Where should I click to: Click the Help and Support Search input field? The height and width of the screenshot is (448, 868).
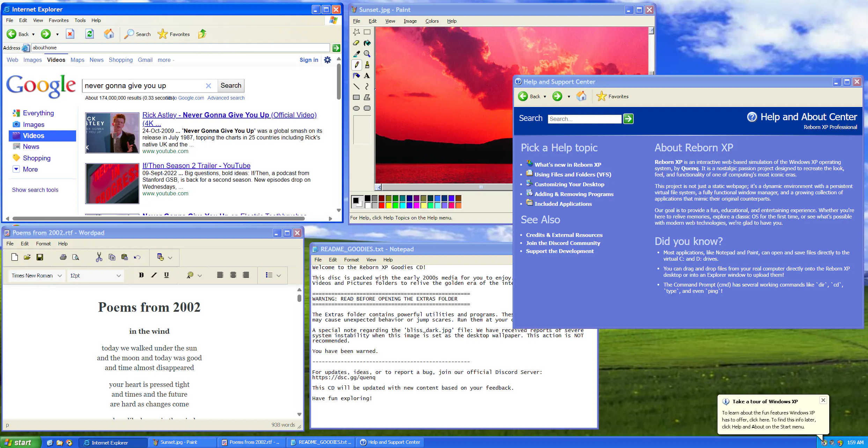(x=584, y=119)
